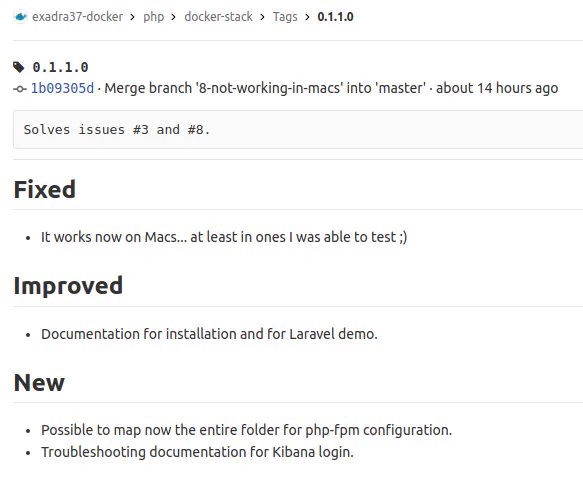Click the 0.1.1.0 tag title text
This screenshot has width=583, height=496.
pos(60,67)
